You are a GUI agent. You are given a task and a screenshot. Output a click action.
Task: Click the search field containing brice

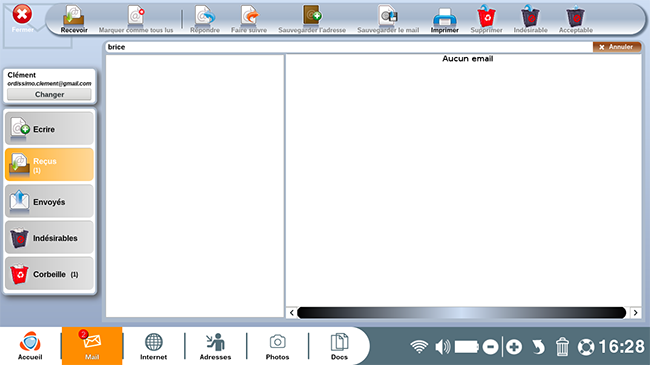pos(348,47)
